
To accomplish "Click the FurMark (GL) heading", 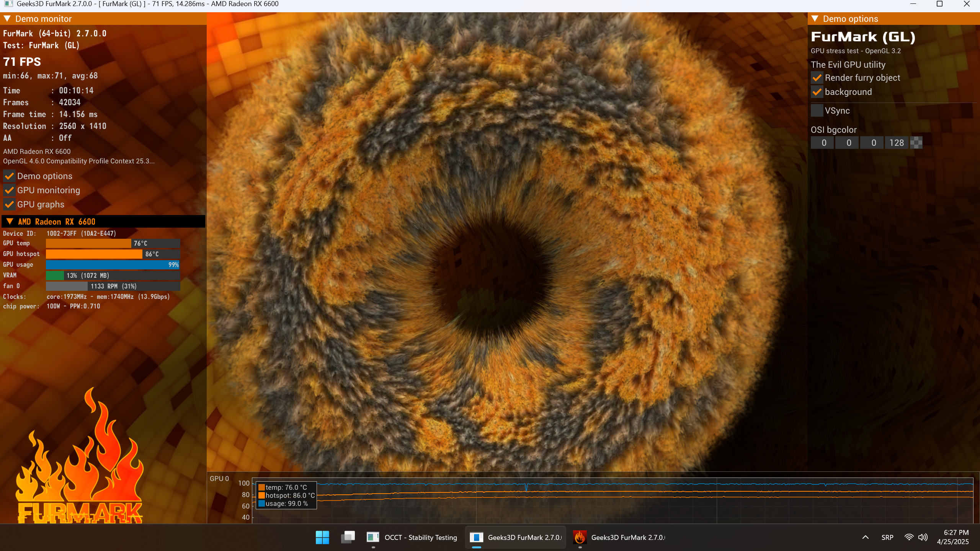I will click(863, 37).
